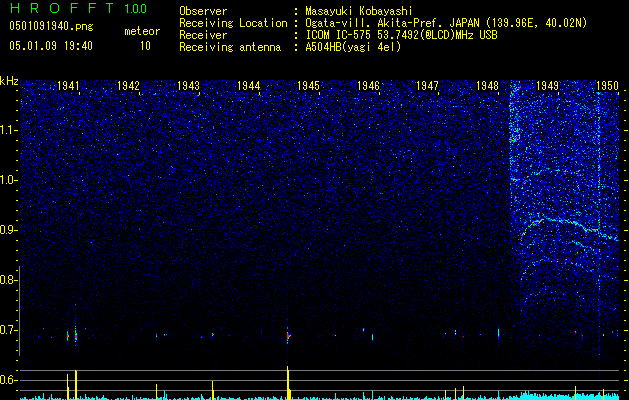Click the kHz axis unit label
This screenshot has height=400, width=629.
9,81
